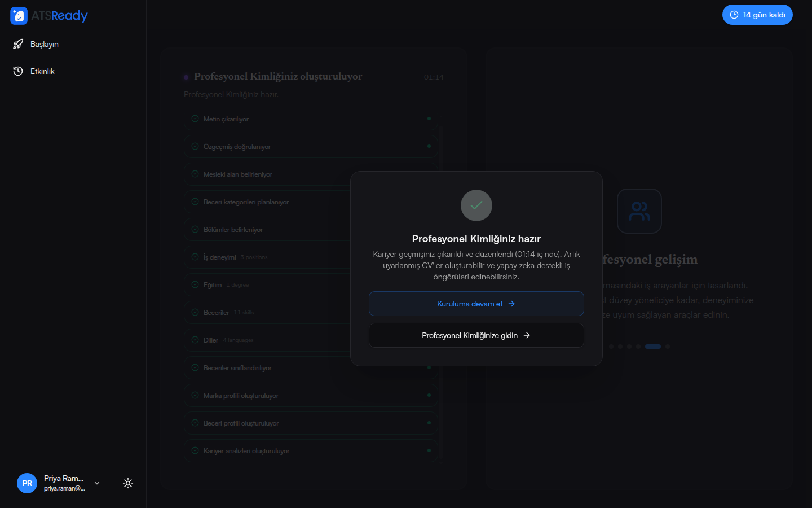Click the Kariyer analizleri oluşturuluyor step
Screen dimensions: 812x508
pyautogui.click(x=311, y=451)
